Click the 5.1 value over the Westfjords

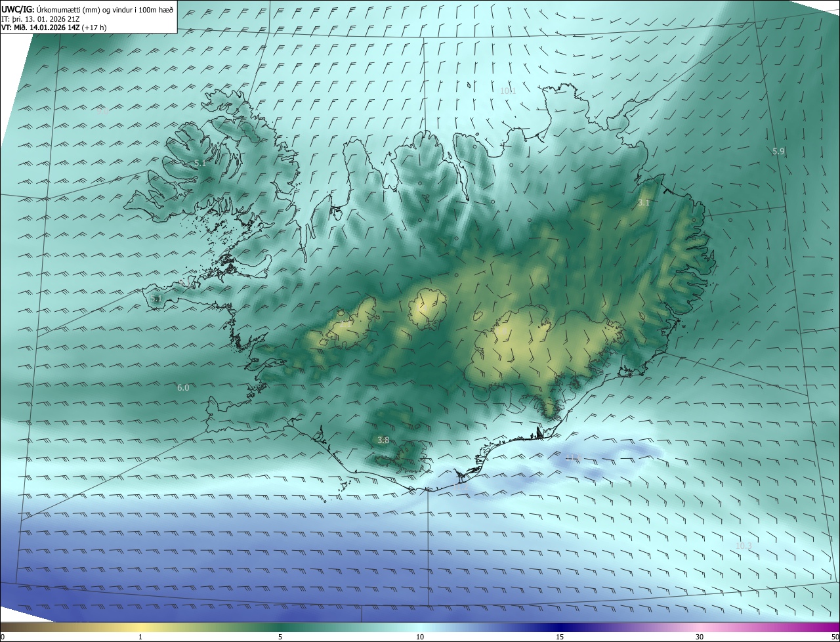click(x=200, y=163)
